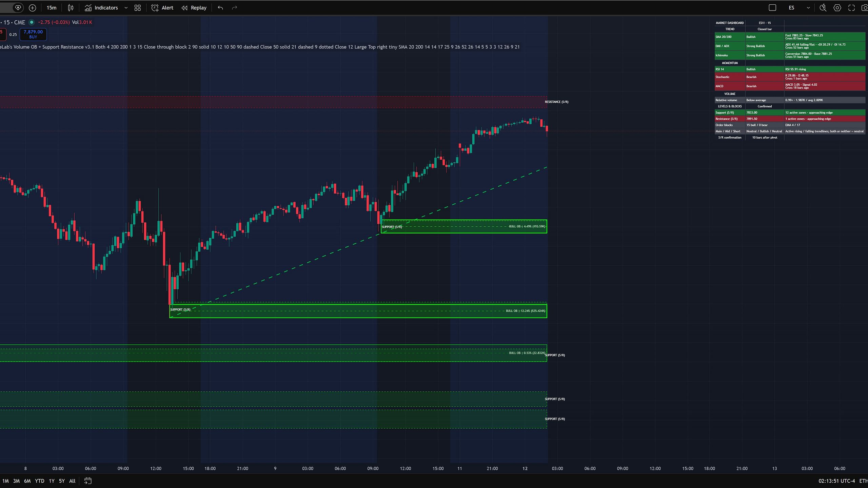The width and height of the screenshot is (868, 488).
Task: Undo the last chart action
Action: click(x=220, y=7)
